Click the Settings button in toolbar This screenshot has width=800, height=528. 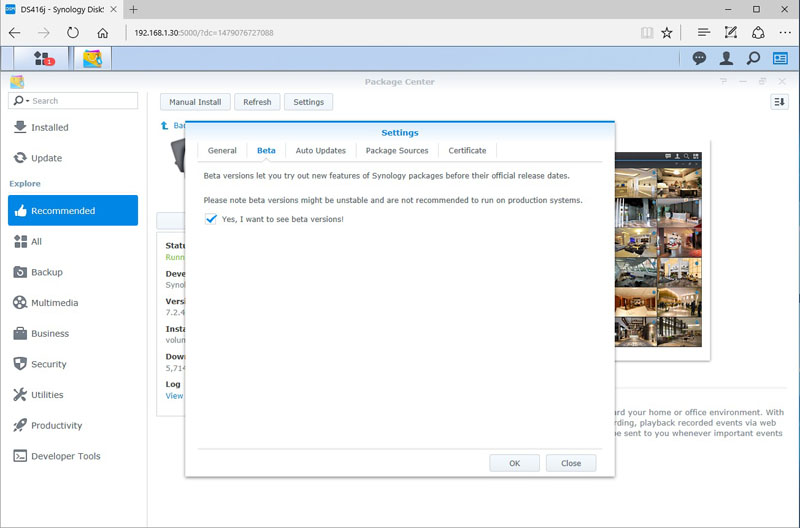pyautogui.click(x=308, y=102)
